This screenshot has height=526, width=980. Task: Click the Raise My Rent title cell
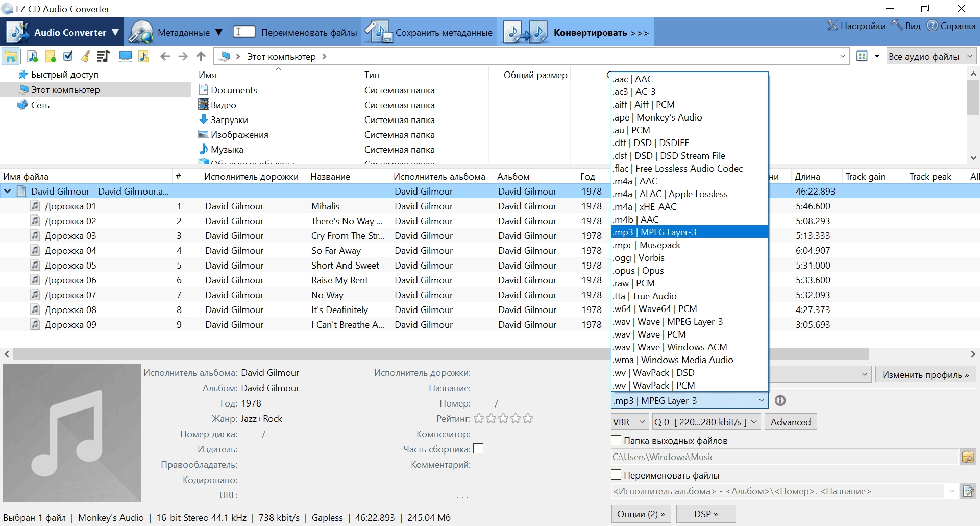(340, 280)
